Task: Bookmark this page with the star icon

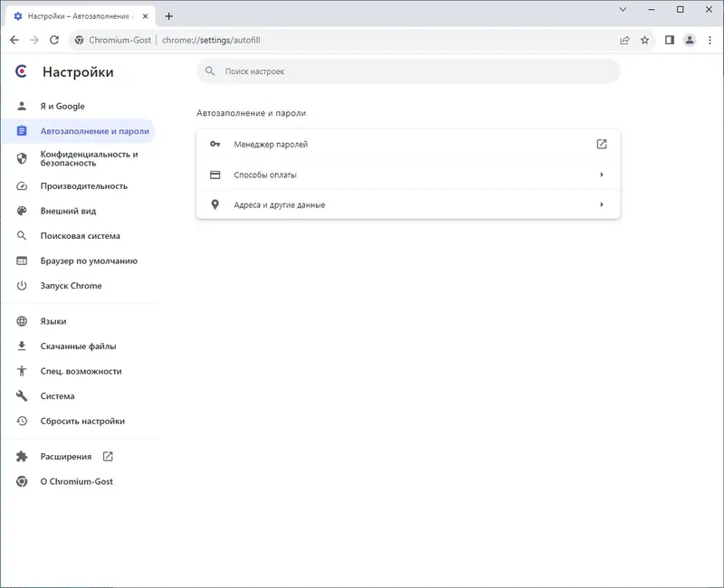Action: click(645, 40)
